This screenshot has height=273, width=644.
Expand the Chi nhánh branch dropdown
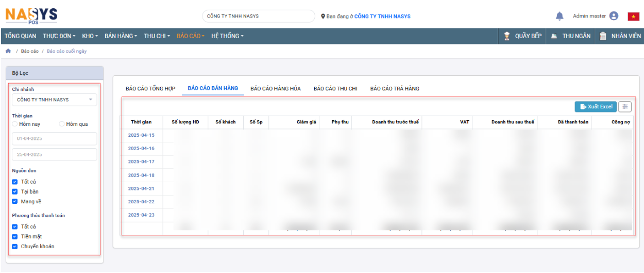coord(54,100)
